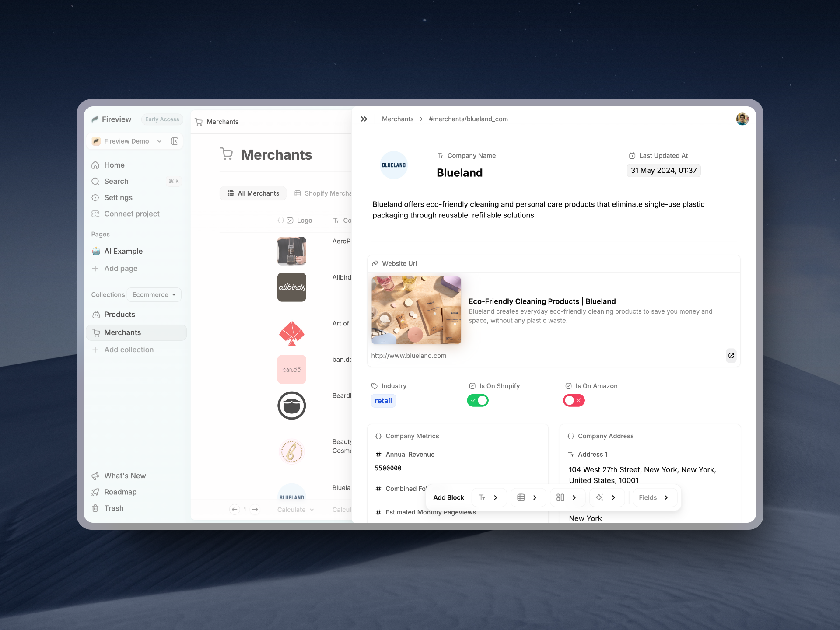Open external link icon for blueland.com
Image resolution: width=840 pixels, height=630 pixels.
[x=731, y=356]
